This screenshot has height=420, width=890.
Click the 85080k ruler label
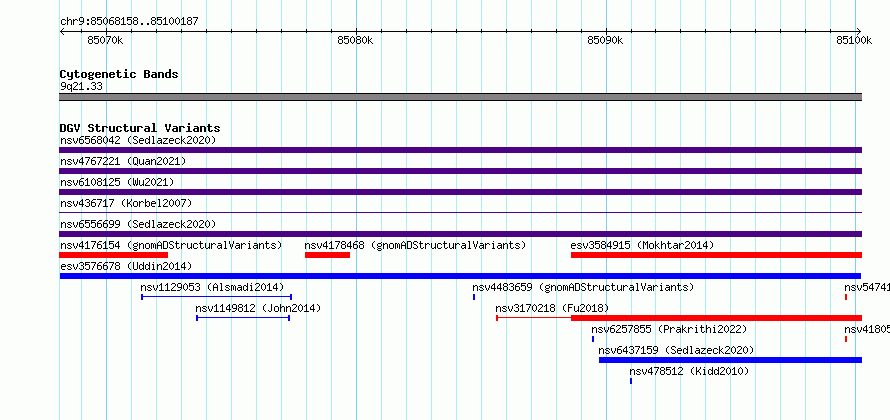[x=355, y=40]
